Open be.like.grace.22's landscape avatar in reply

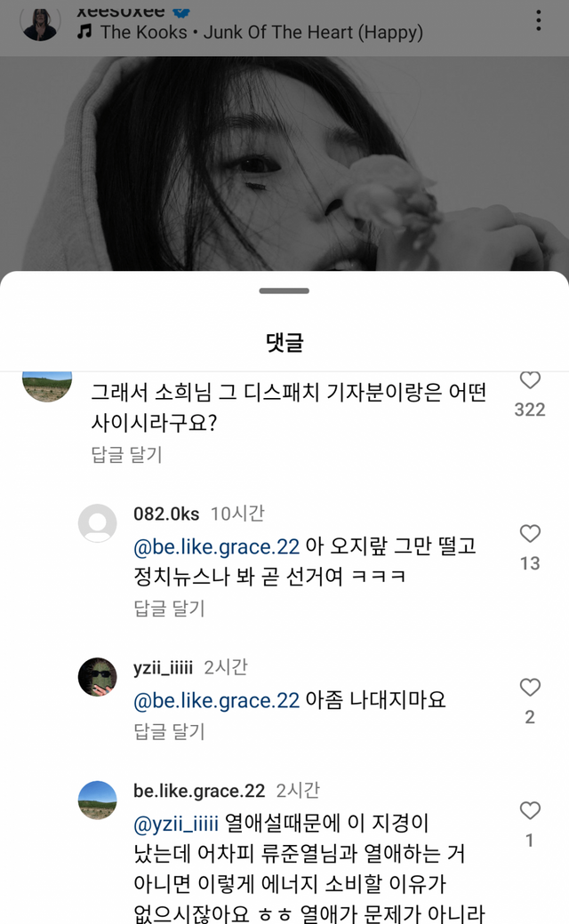98,800
